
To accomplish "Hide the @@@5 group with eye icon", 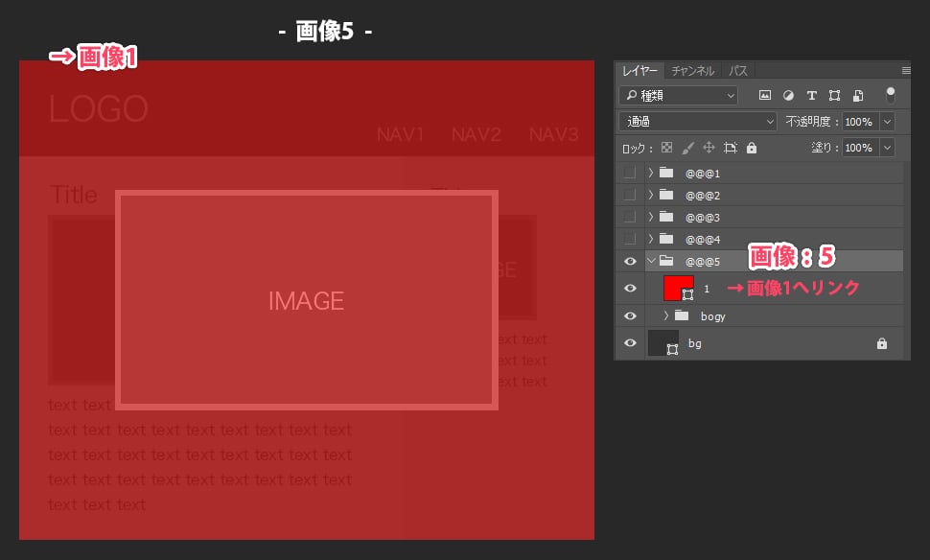I will tap(630, 261).
